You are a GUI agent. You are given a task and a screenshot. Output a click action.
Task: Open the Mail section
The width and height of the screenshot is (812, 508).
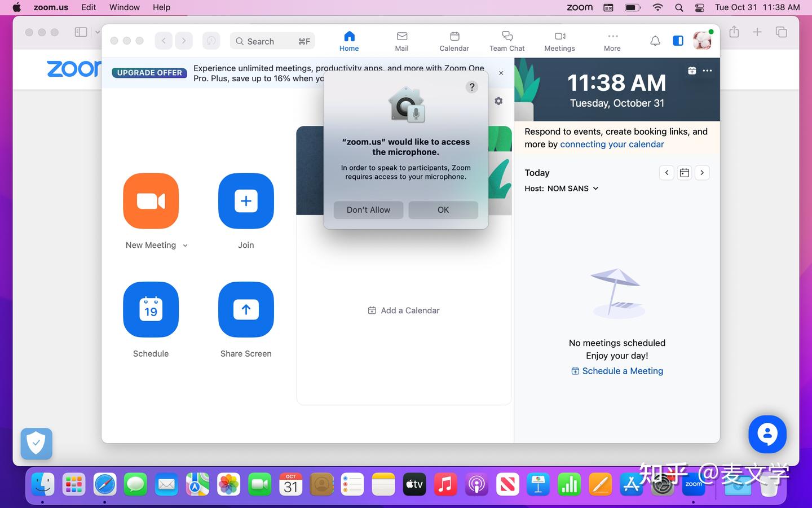[x=401, y=41]
